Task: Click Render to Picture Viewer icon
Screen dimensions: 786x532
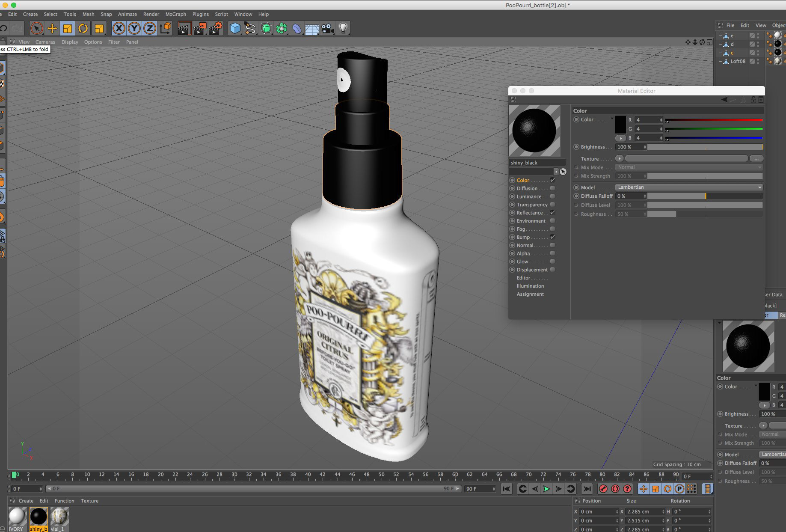Action: pyautogui.click(x=200, y=29)
